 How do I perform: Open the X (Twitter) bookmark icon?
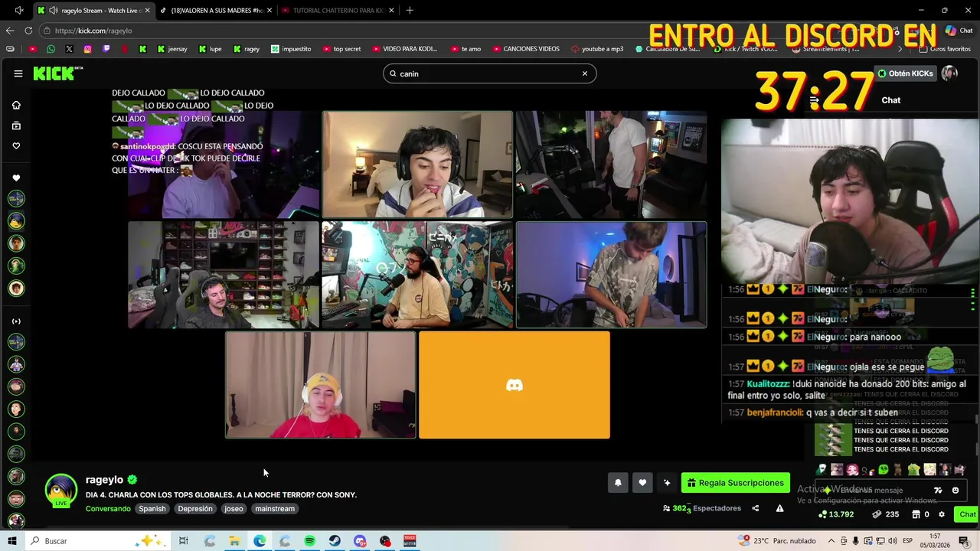pyautogui.click(x=69, y=49)
